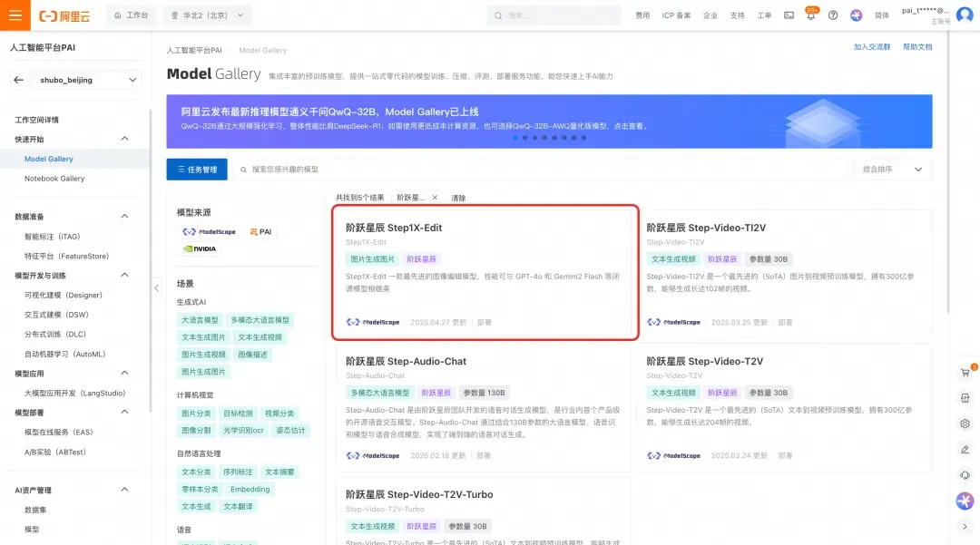Click the shopping cart icon on right sidebar
This screenshot has width=980, height=545.
[965, 373]
